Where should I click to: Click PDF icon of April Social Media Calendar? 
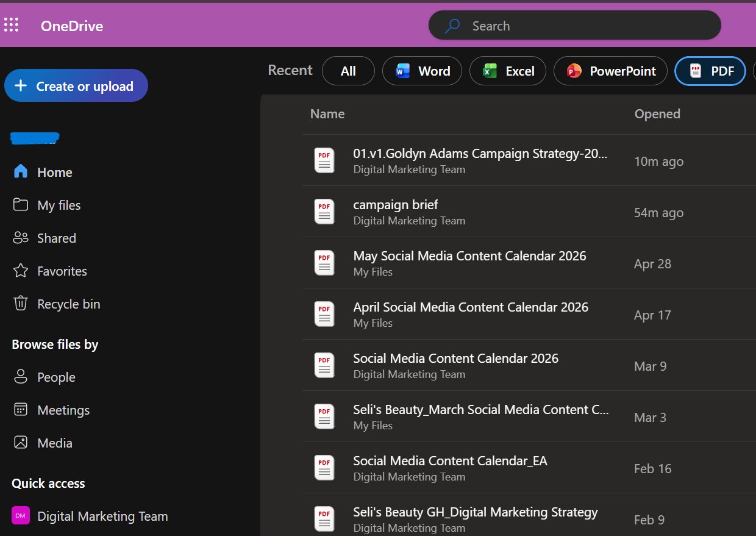point(324,315)
